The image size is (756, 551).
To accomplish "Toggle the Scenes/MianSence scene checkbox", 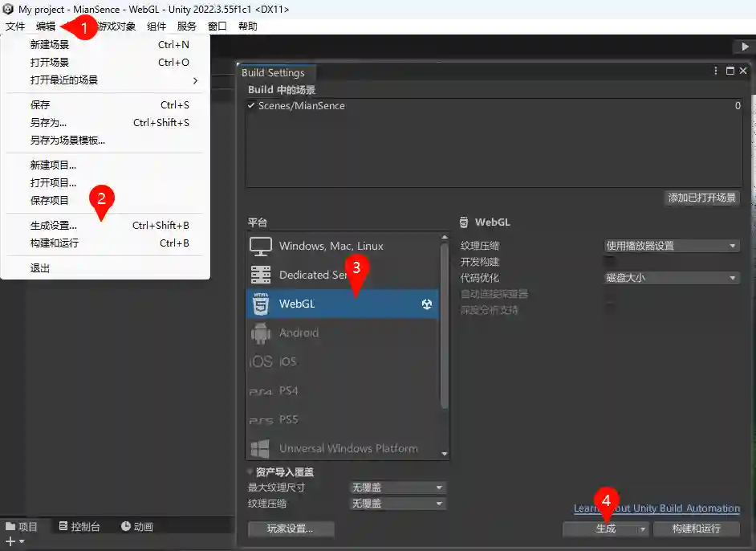I will [252, 105].
